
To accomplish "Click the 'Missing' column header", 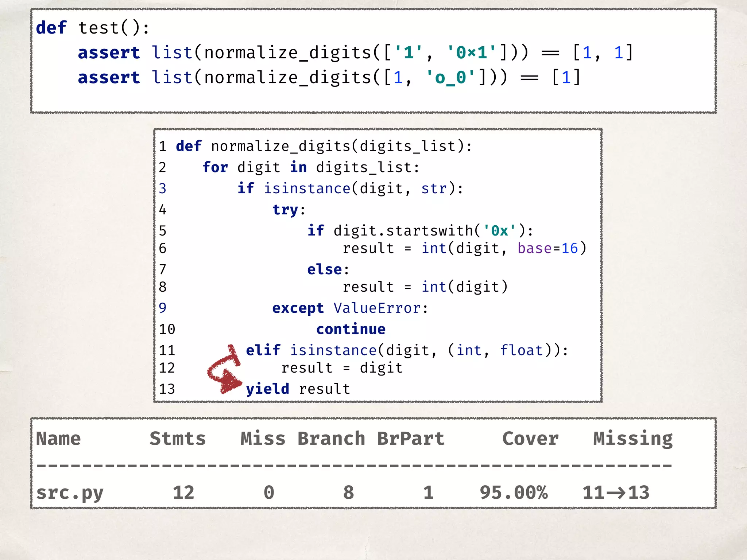I will click(633, 439).
